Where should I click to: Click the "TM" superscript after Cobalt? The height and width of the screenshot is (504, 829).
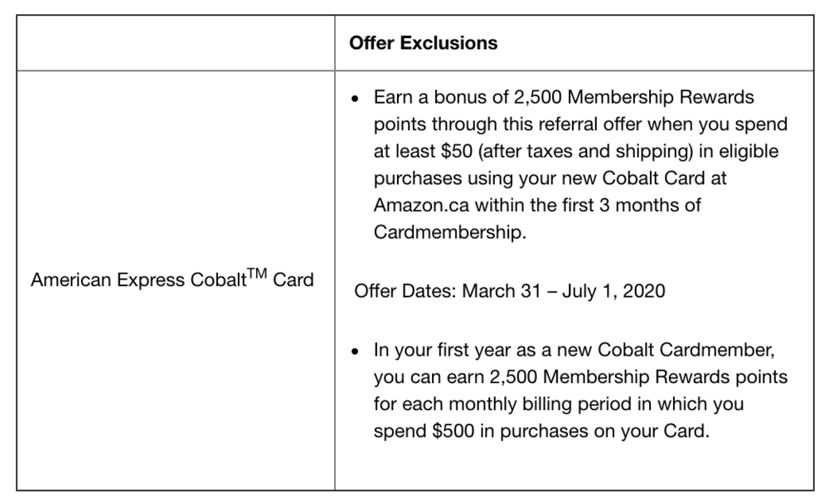258,273
